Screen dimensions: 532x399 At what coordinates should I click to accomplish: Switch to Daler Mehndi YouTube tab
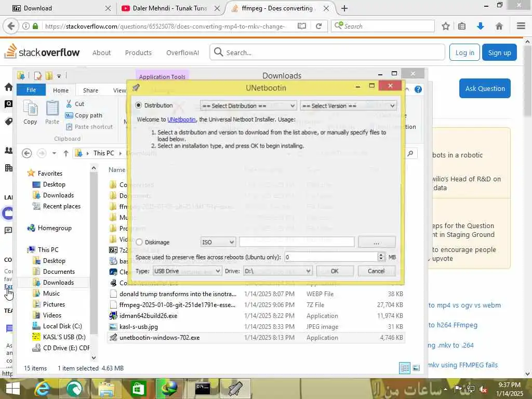click(169, 8)
